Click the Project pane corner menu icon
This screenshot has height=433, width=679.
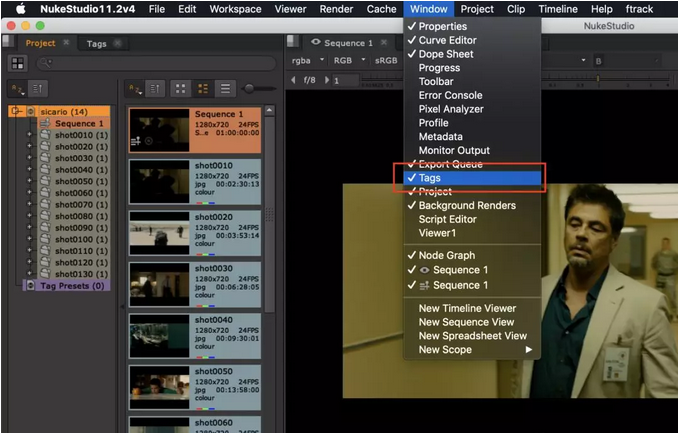[8, 42]
